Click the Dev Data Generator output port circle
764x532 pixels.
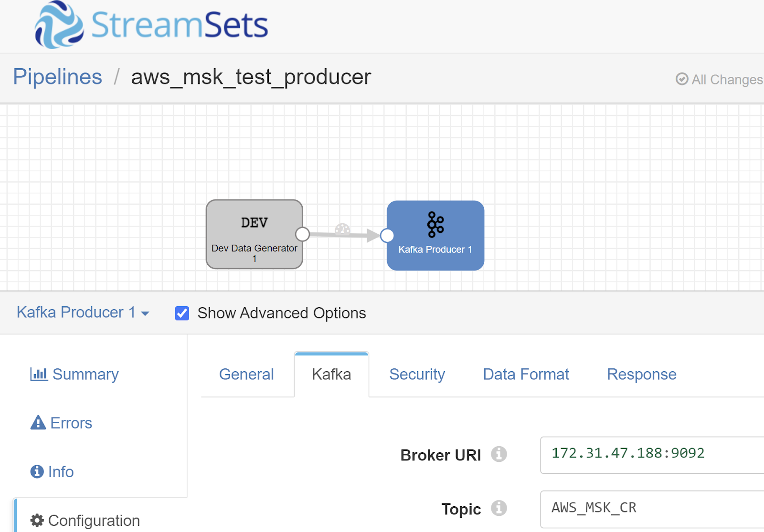(303, 234)
